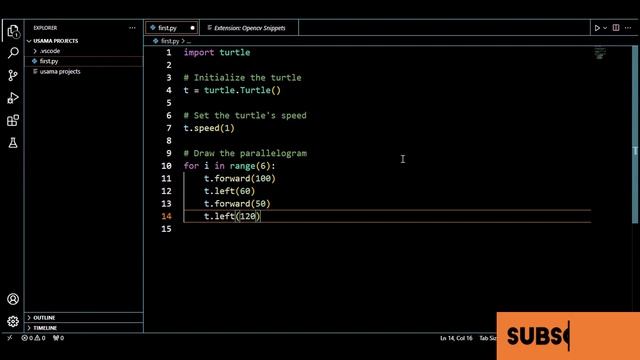Click the EXPLORER panel title
Viewport: 640px width, 360px height.
pyautogui.click(x=45, y=28)
